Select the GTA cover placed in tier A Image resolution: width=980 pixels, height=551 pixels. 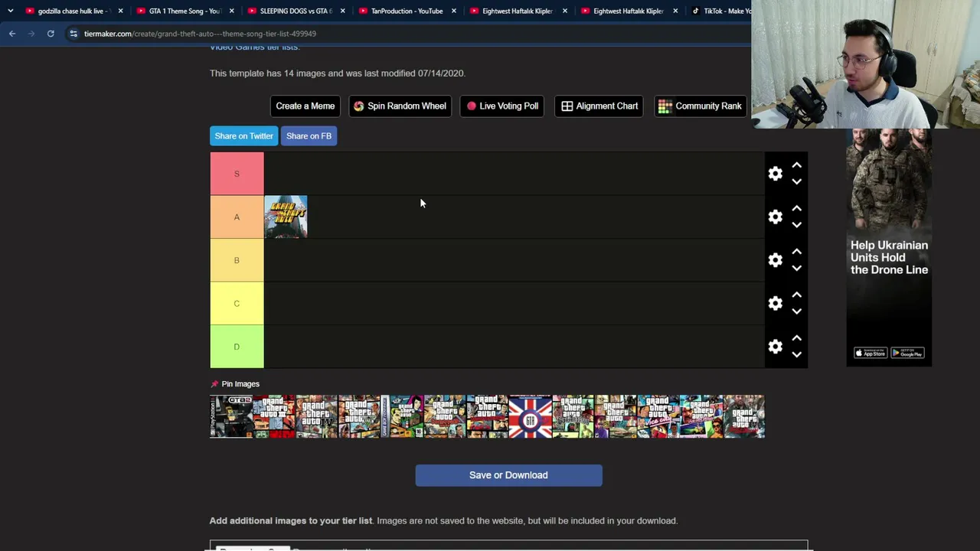point(286,217)
